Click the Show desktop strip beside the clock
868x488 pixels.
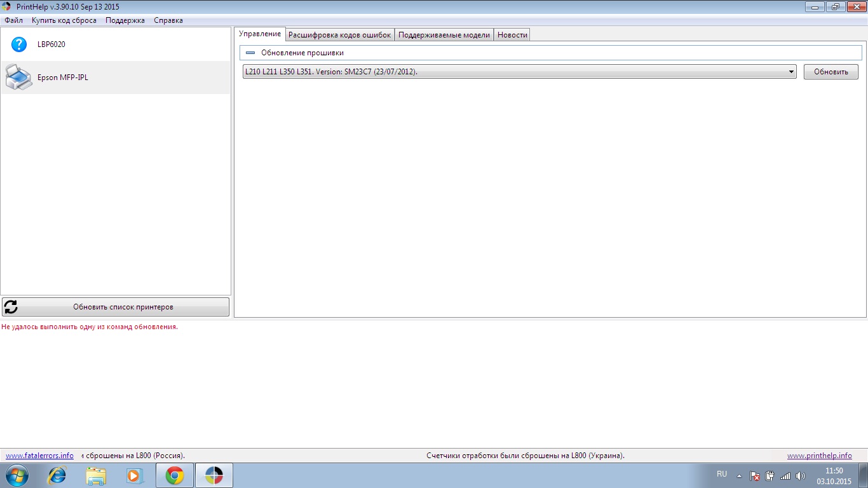[x=864, y=475]
